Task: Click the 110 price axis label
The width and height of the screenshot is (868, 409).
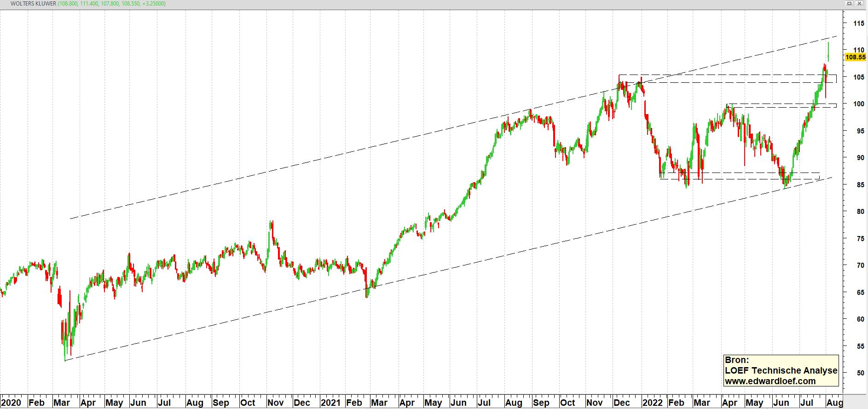Action: click(858, 50)
